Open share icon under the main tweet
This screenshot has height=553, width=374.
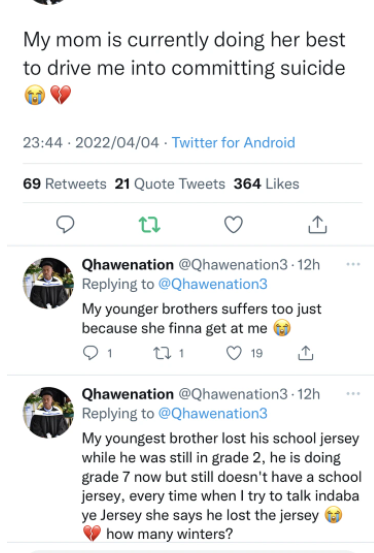click(x=318, y=224)
